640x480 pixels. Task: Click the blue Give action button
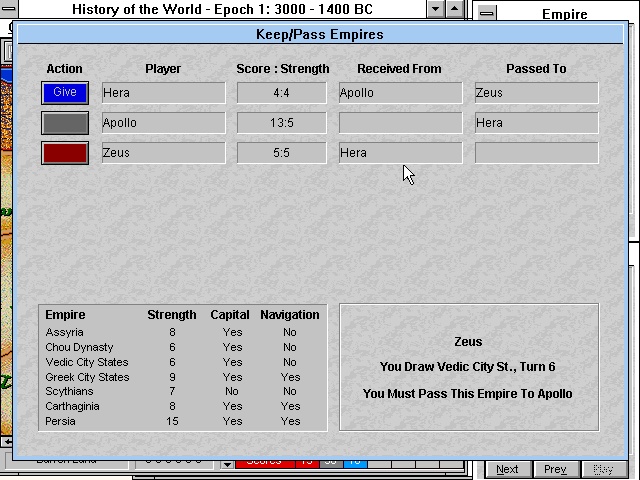tap(65, 93)
